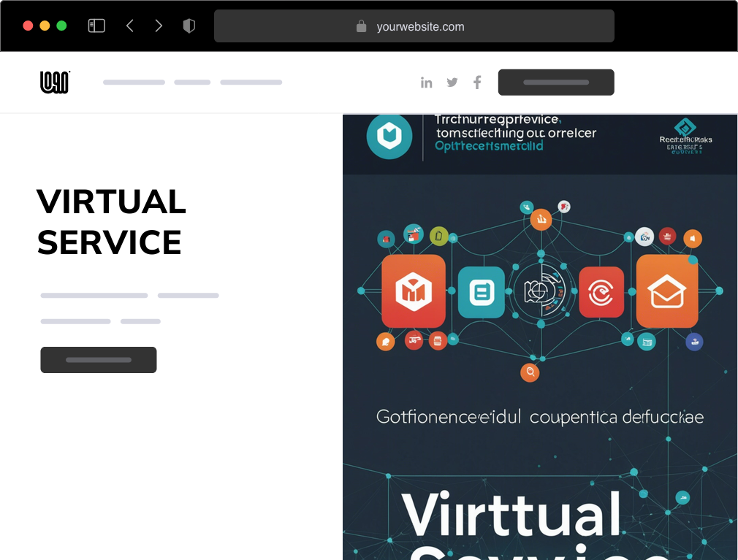Go forward with the right chevron
The width and height of the screenshot is (738, 560).
click(x=159, y=26)
